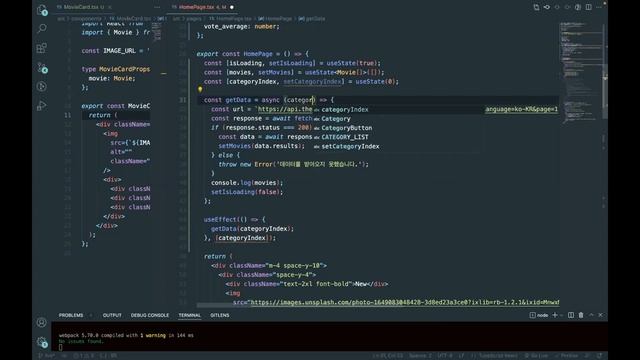This screenshot has height=360, width=640.
Task: Close the MovieCard.tsx tab
Action: point(110,7)
